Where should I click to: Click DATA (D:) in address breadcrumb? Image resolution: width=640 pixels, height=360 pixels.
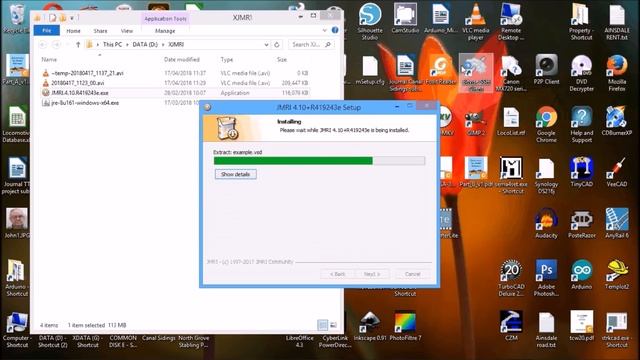click(145, 44)
